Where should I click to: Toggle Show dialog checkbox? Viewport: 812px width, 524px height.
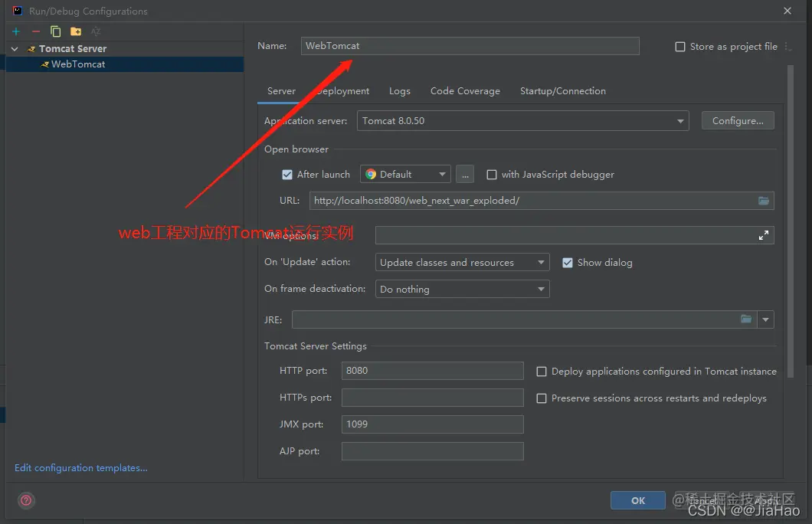568,263
